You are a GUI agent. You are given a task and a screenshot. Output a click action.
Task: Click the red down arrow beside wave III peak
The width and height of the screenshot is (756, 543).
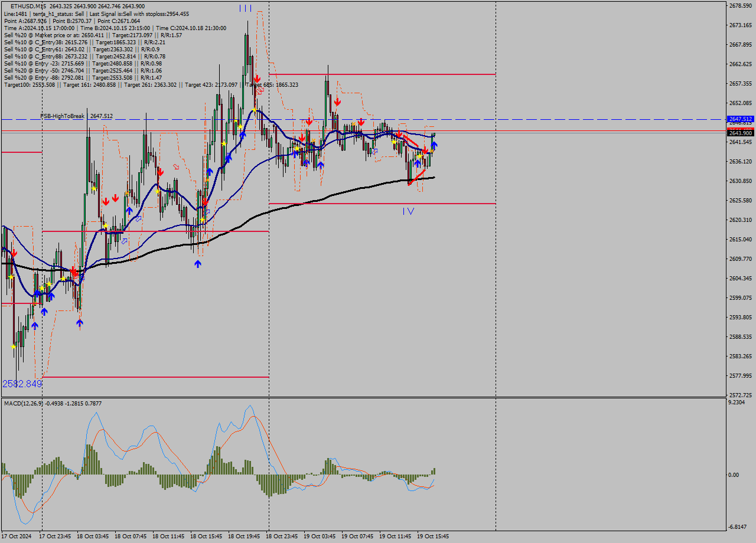point(257,78)
